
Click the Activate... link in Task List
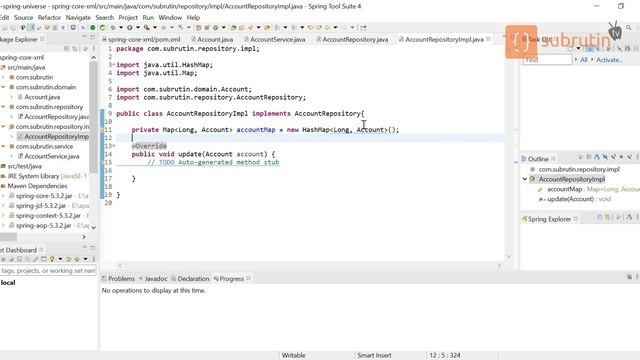tap(609, 60)
